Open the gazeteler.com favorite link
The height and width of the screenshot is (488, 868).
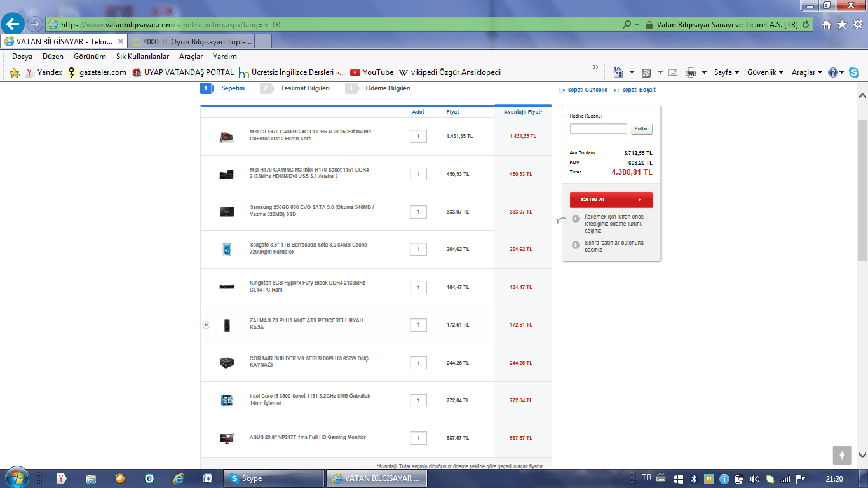pos(97,72)
